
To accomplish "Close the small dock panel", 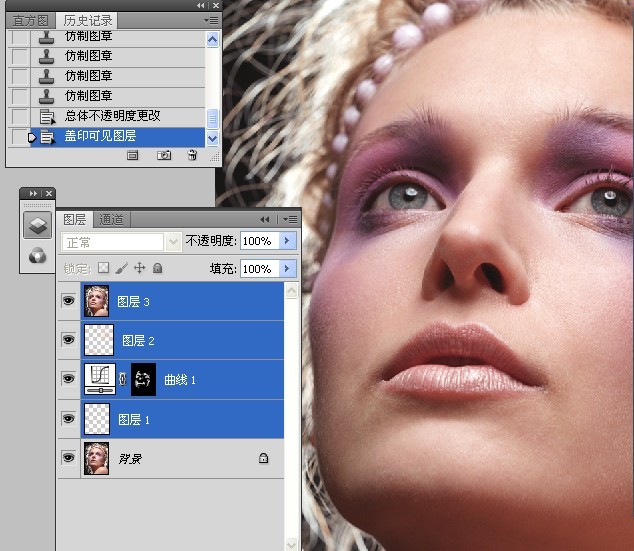I will (49, 194).
